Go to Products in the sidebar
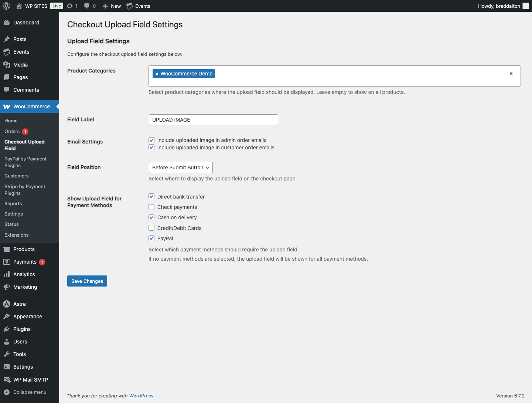The height and width of the screenshot is (403, 532). (24, 249)
